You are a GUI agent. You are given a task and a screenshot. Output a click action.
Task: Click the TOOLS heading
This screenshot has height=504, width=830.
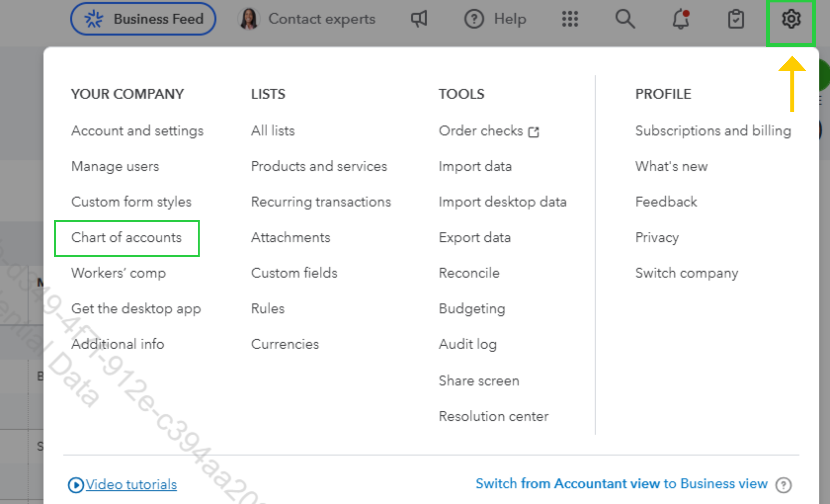461,94
